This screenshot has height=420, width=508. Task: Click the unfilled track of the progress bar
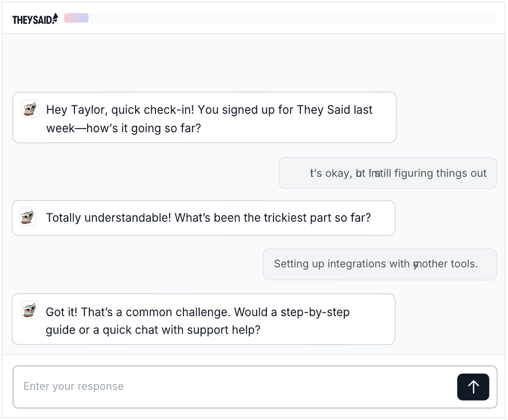[292, 18]
